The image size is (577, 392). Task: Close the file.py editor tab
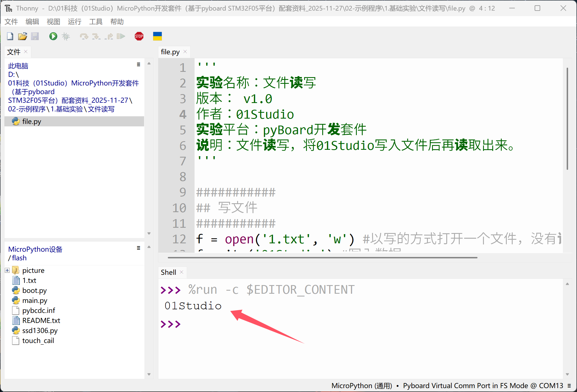click(185, 52)
